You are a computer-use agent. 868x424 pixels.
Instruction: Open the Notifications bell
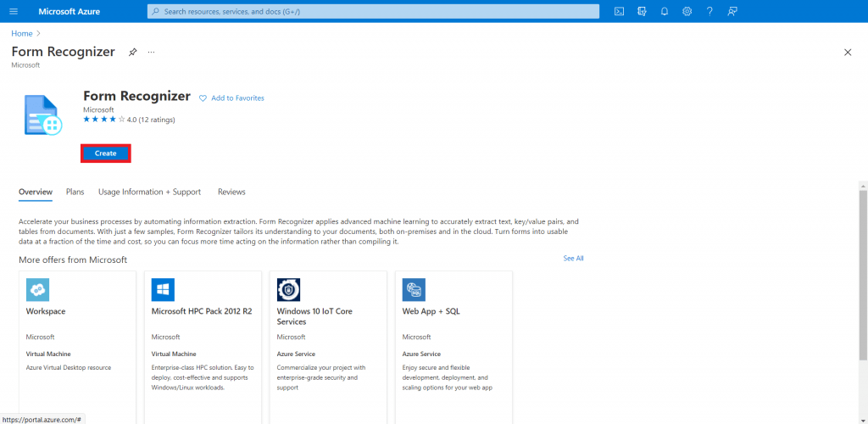coord(665,11)
